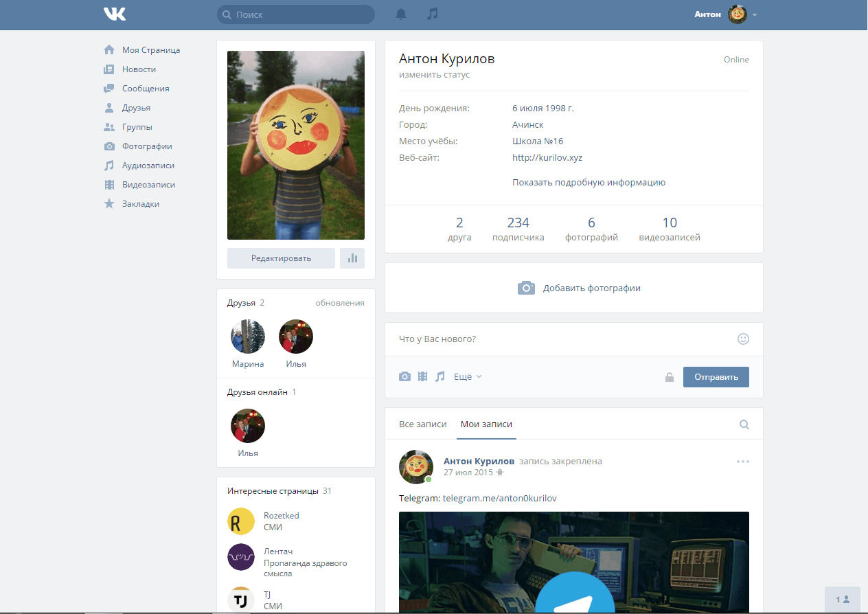Open website link http://kurilov.xyz
Viewport: 868px width, 614px height.
point(547,157)
